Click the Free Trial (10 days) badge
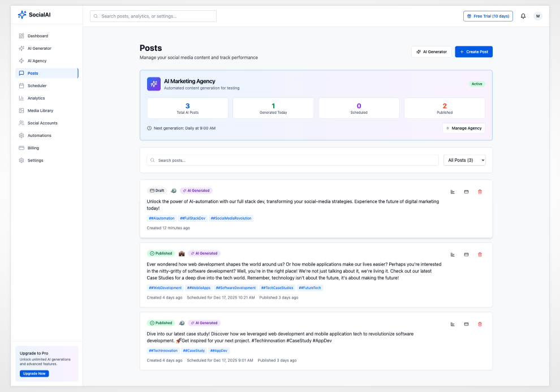 488,16
